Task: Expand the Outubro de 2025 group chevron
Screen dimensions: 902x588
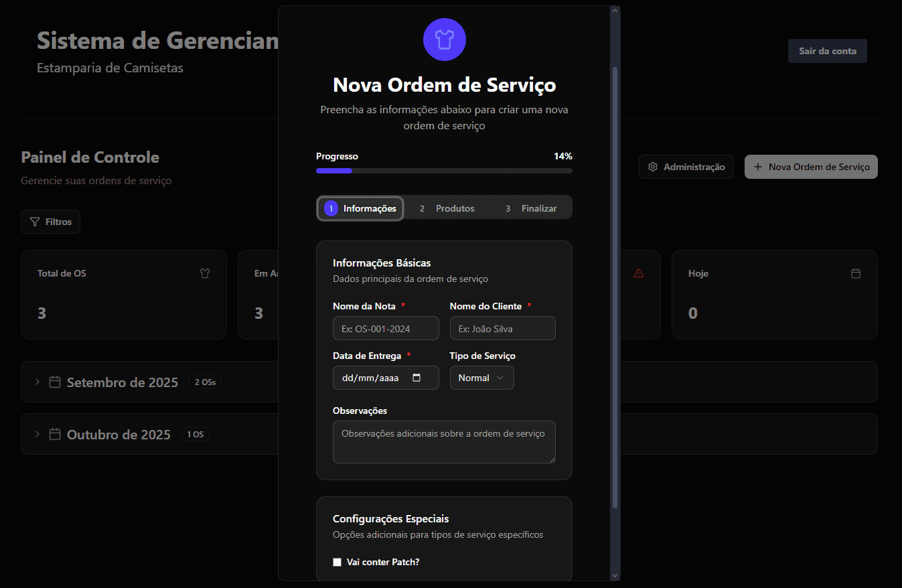Action: 37,434
